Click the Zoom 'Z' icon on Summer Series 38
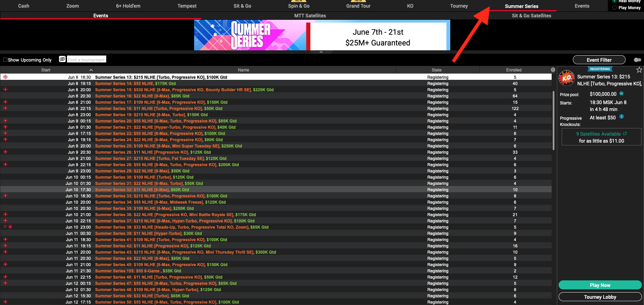The width and height of the screenshot is (644, 305). (x=5, y=227)
